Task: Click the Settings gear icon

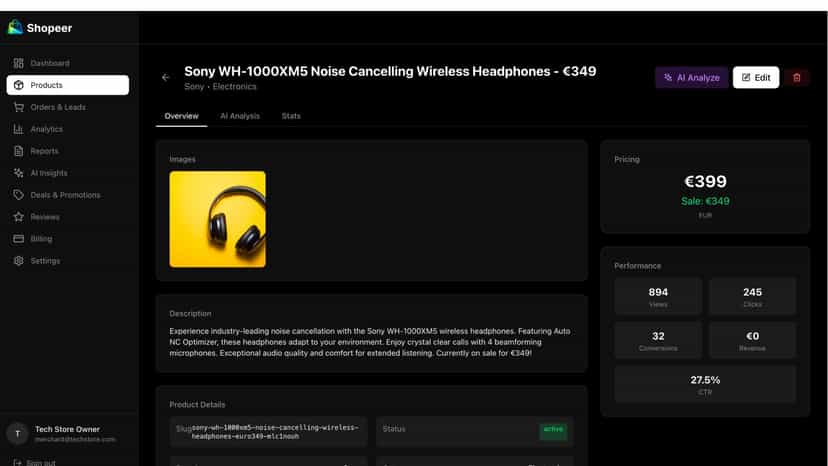Action: click(x=18, y=260)
